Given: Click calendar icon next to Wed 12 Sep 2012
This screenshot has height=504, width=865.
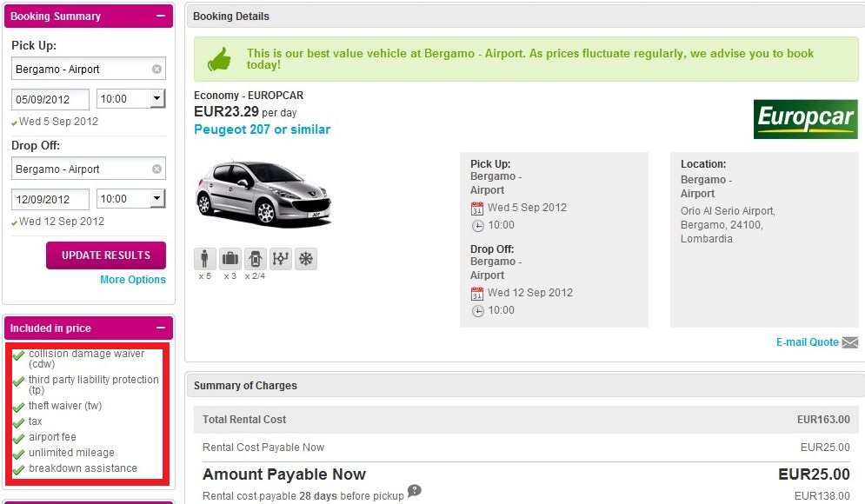Looking at the screenshot, I should (477, 294).
